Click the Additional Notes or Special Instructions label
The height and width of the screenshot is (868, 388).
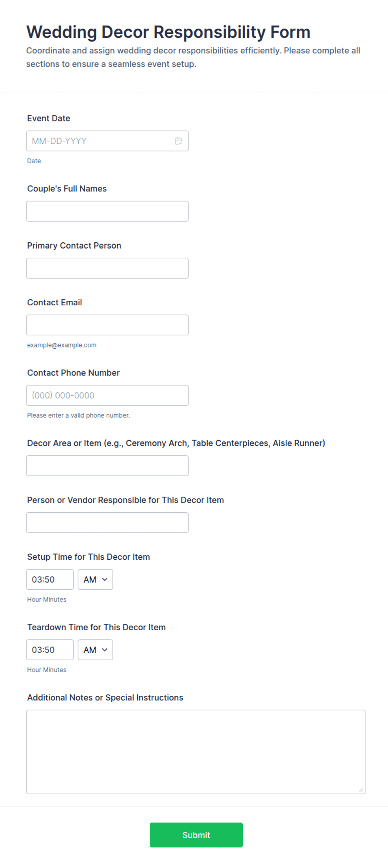point(105,697)
